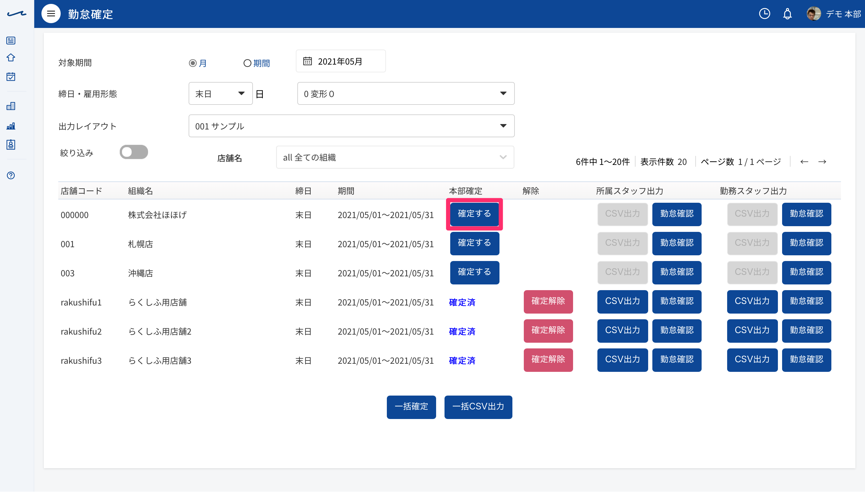
Task: Open the 0 変形０ employment type dropdown
Action: coord(406,93)
